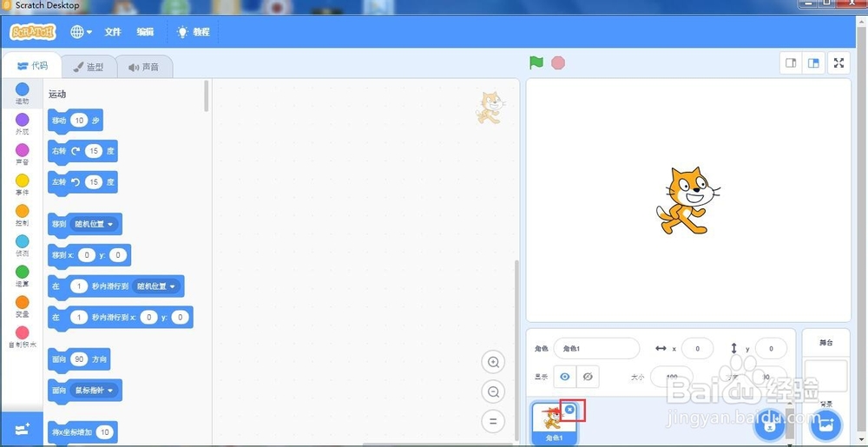
Task: Click the 移动 10 步 block
Action: tap(76, 121)
